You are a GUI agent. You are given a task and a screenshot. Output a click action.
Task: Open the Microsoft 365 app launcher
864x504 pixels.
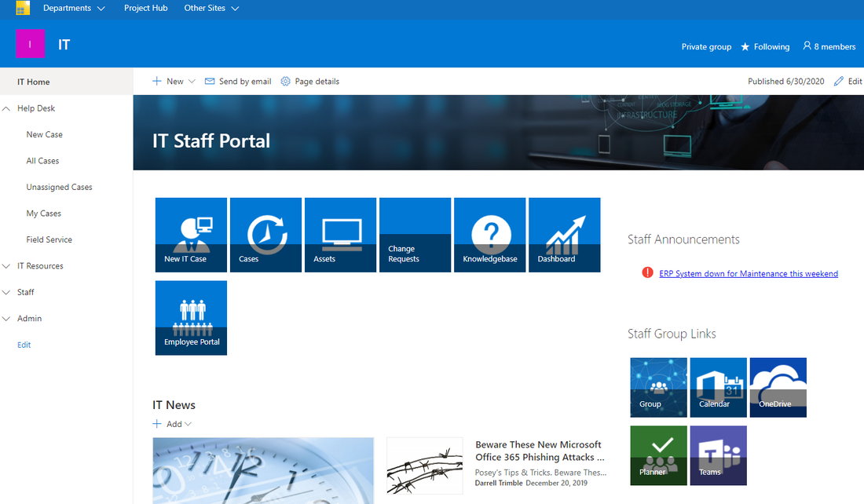[x=22, y=8]
